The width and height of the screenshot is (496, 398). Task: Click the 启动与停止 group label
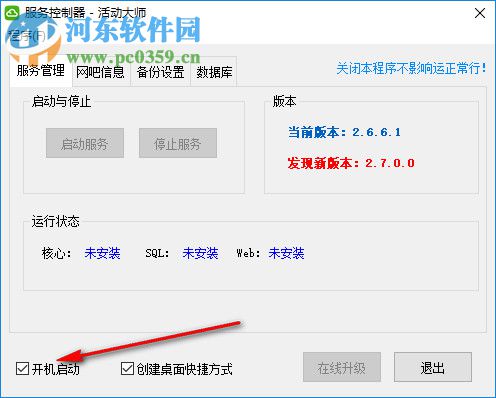pos(61,101)
